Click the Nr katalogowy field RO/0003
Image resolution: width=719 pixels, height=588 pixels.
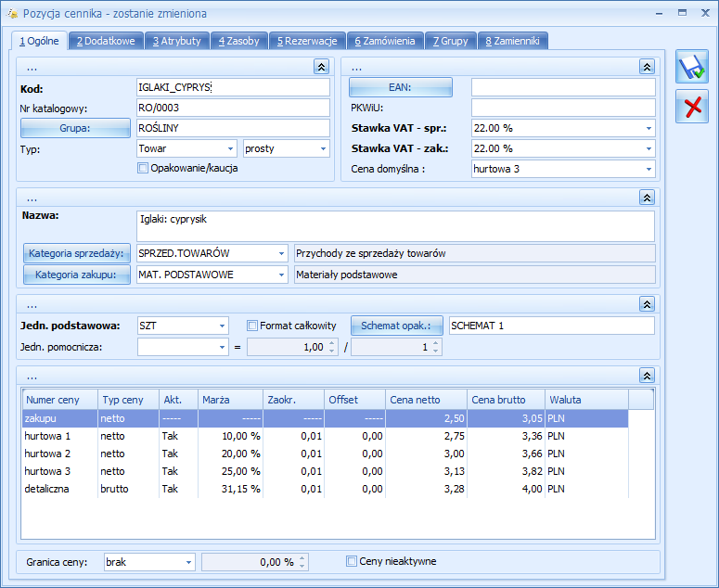coord(233,108)
